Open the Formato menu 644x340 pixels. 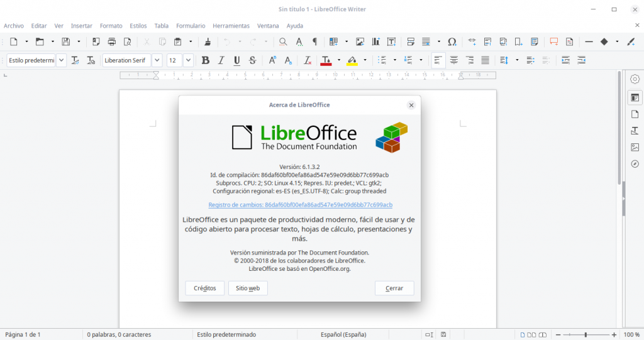[111, 26]
